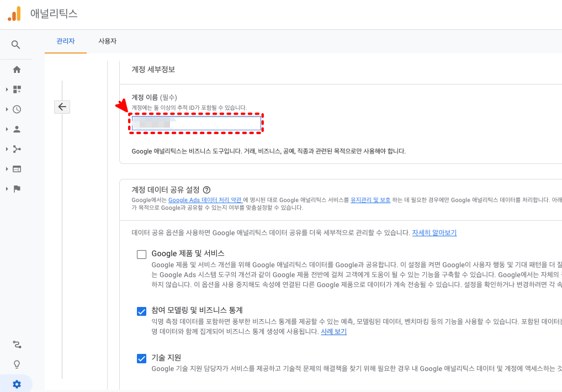
Task: Uncheck the 참여 모델링 및 비즈니스 통계 checkbox
Action: [141, 311]
